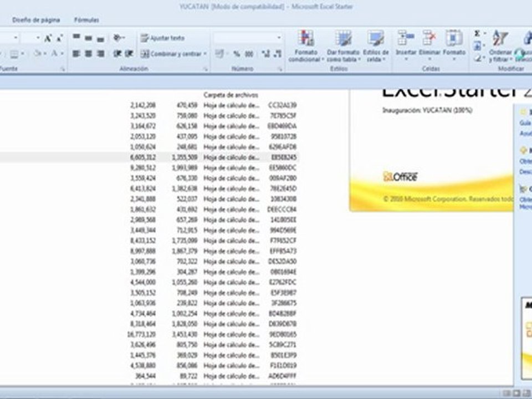
Task: Click the value 3,453,430
Action: (x=185, y=335)
